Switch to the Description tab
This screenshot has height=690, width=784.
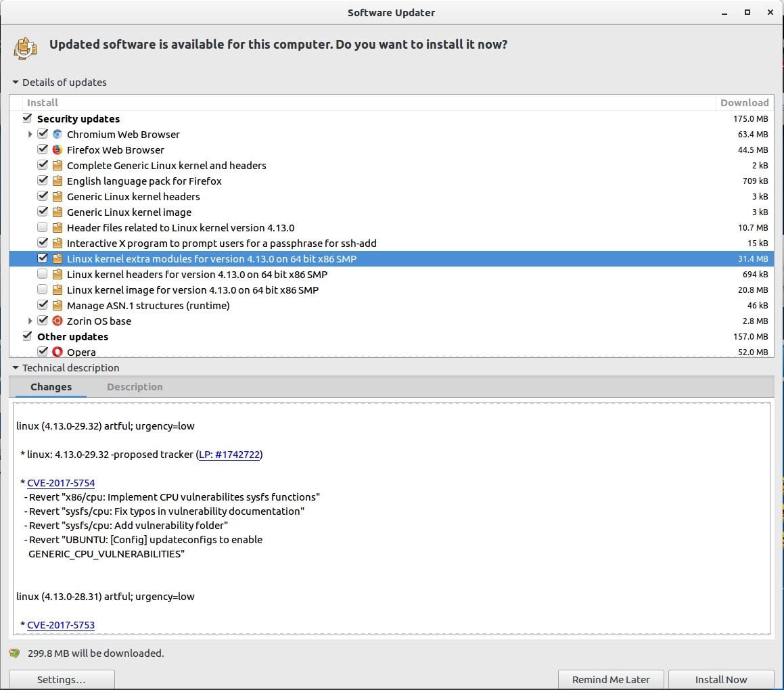pyautogui.click(x=135, y=387)
